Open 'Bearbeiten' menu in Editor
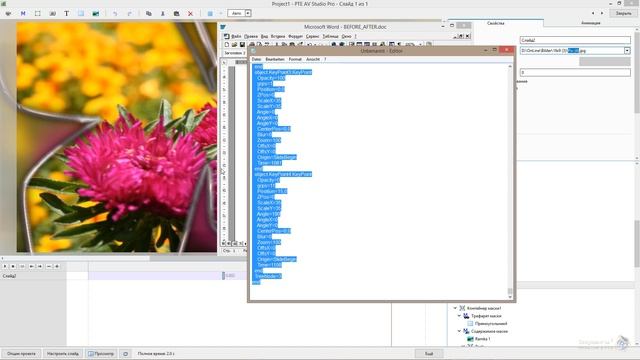 point(275,59)
